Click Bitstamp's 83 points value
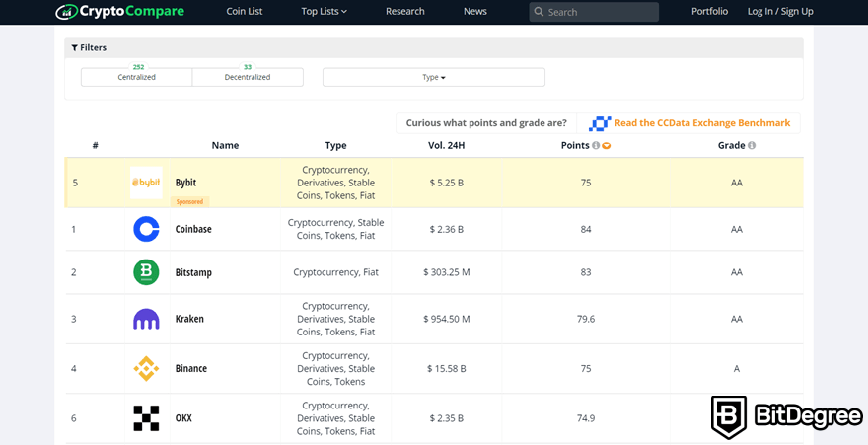 (x=586, y=272)
